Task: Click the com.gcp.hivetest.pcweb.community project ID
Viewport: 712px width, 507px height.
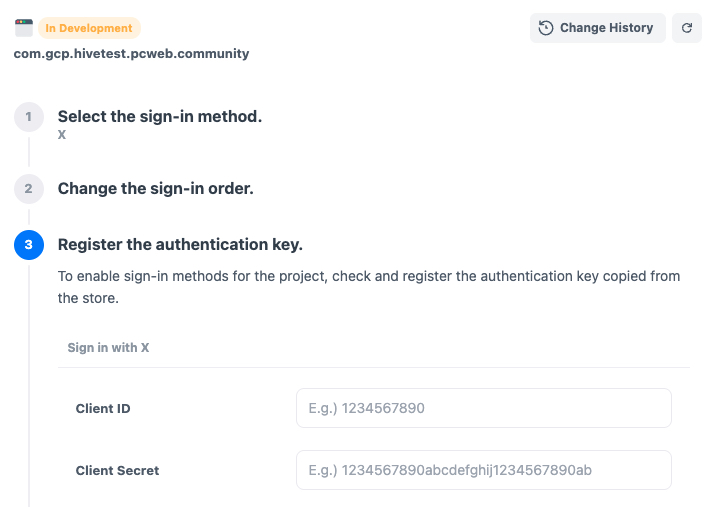Action: point(131,53)
